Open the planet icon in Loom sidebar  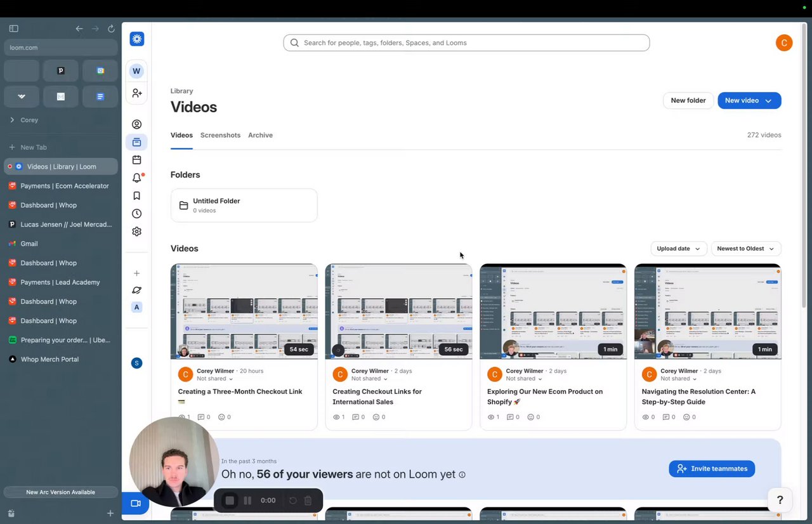click(136, 291)
